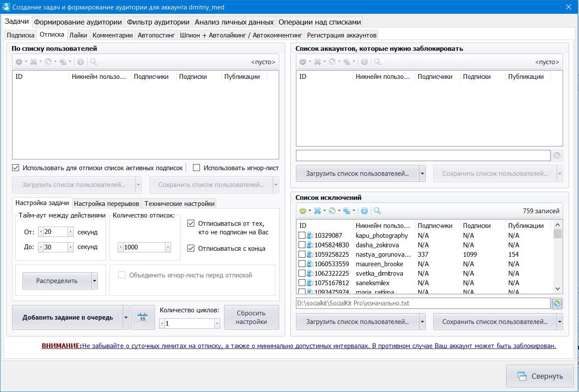Click the 'Сбросить настройки' button
Screen dimensions: 579x392
tap(251, 317)
